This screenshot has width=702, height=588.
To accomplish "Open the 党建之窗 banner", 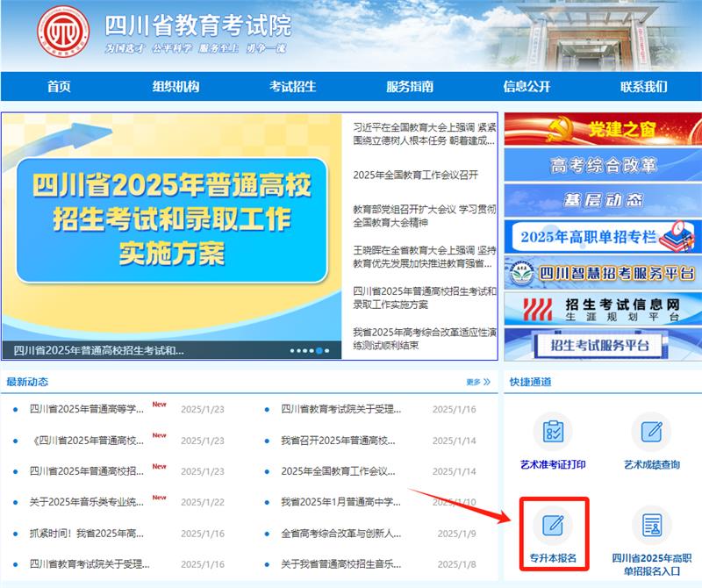I will tap(603, 129).
